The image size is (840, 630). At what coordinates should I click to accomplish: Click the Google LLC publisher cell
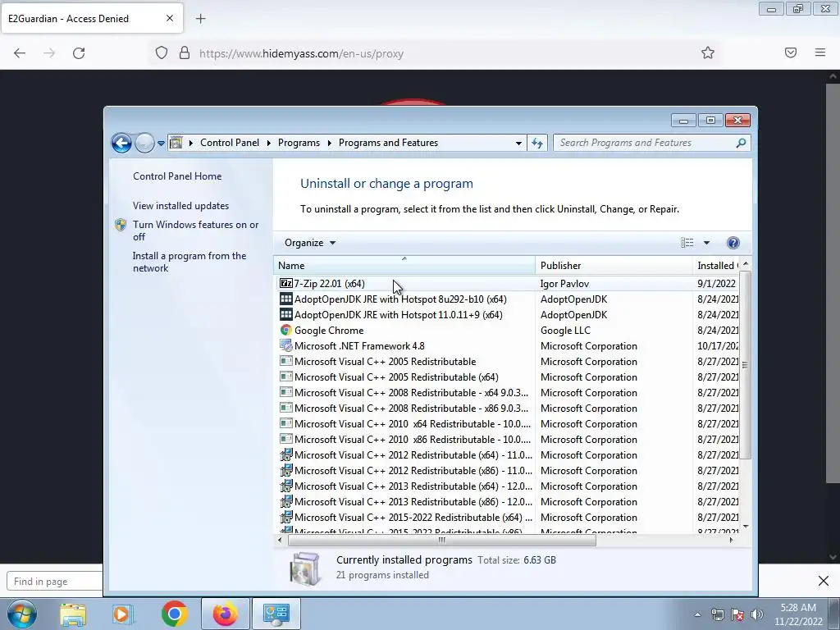(565, 330)
